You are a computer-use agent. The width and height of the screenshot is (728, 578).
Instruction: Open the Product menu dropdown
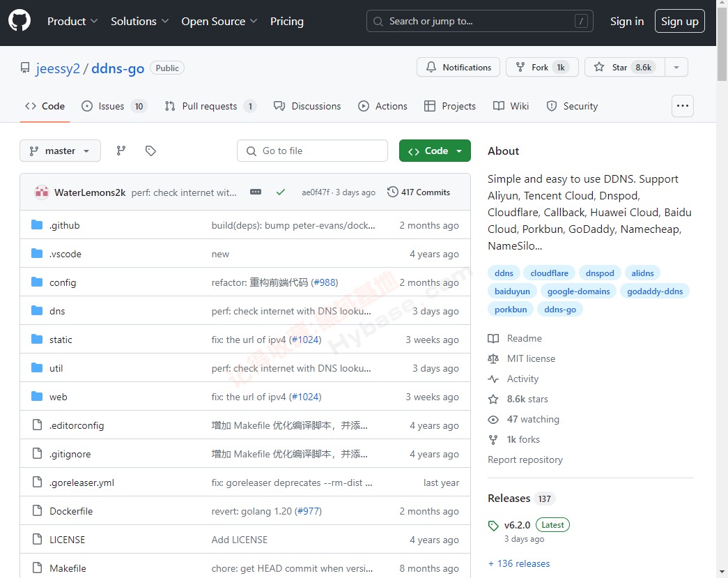[x=72, y=22]
